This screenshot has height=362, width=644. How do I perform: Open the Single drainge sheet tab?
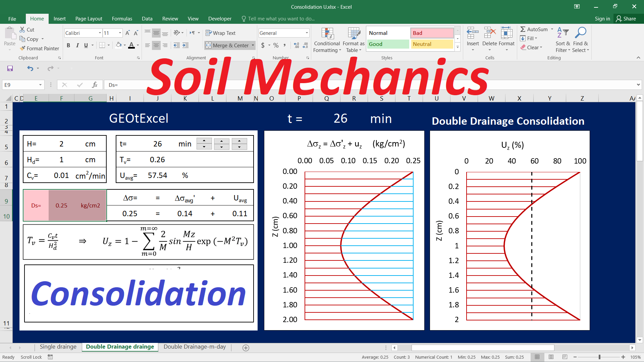(x=58, y=347)
